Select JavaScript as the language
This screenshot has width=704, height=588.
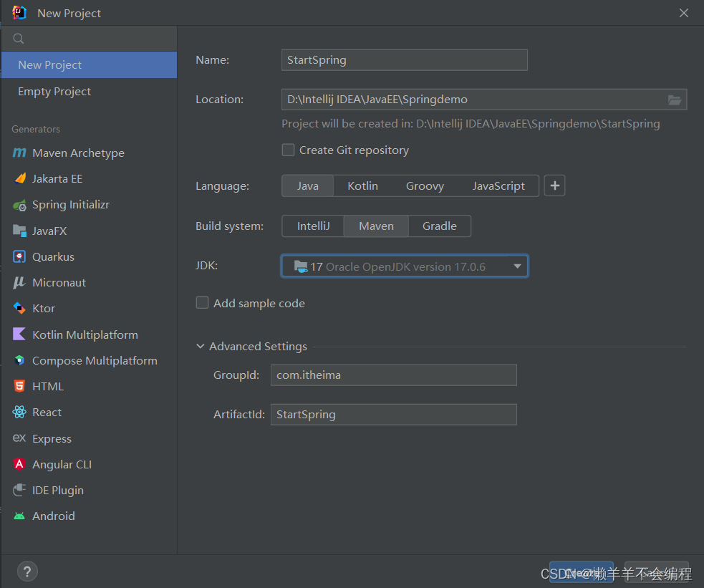[x=498, y=185]
